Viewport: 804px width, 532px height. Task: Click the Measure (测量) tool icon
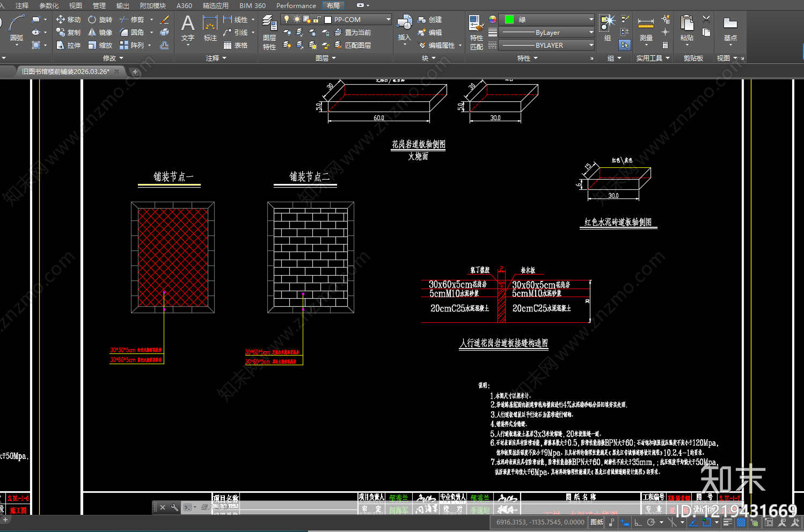point(646,24)
